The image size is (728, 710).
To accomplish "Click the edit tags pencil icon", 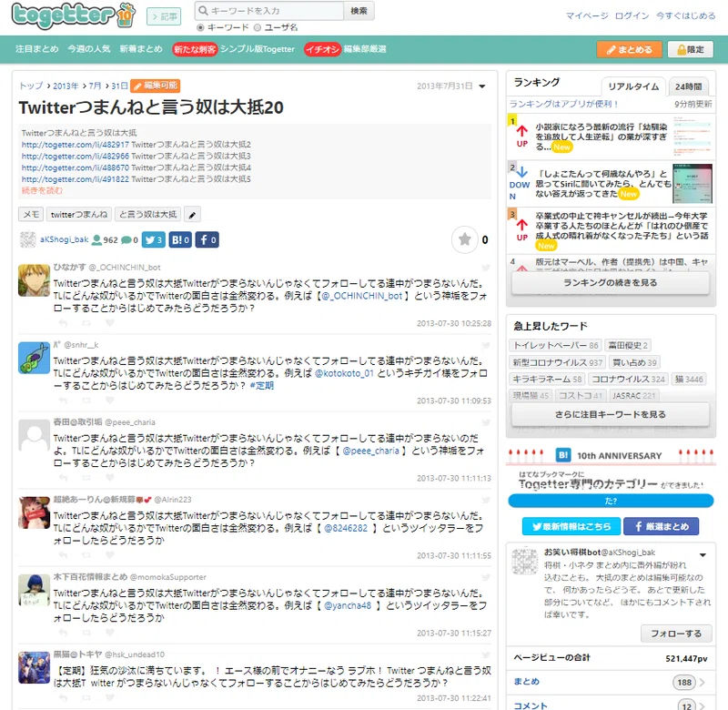I will (192, 215).
